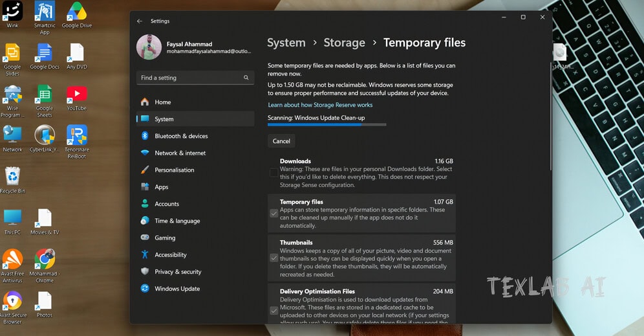Open Accessibility settings
Viewport: 644px width, 336px height.
click(195, 254)
